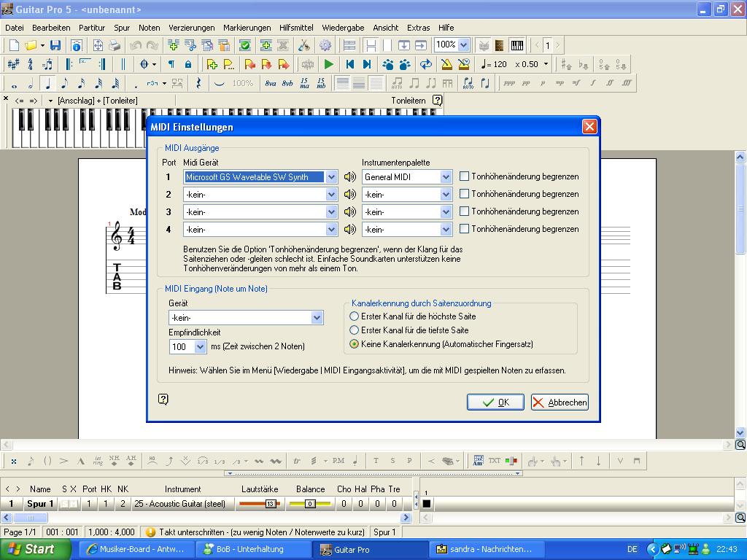Toggle the loop playback icon

click(426, 64)
